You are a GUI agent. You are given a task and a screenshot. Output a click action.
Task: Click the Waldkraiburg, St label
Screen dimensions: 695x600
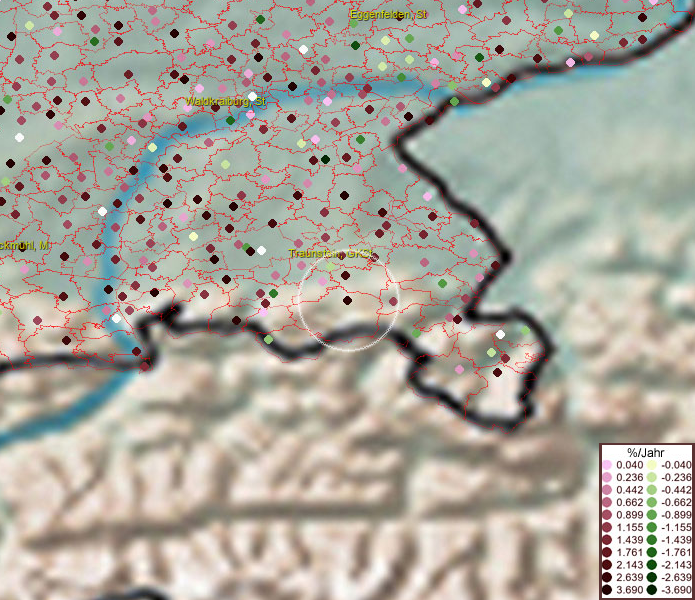(x=226, y=102)
